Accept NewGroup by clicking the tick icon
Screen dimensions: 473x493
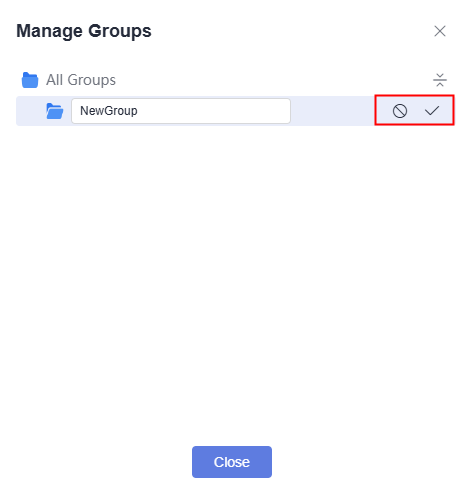(x=432, y=111)
